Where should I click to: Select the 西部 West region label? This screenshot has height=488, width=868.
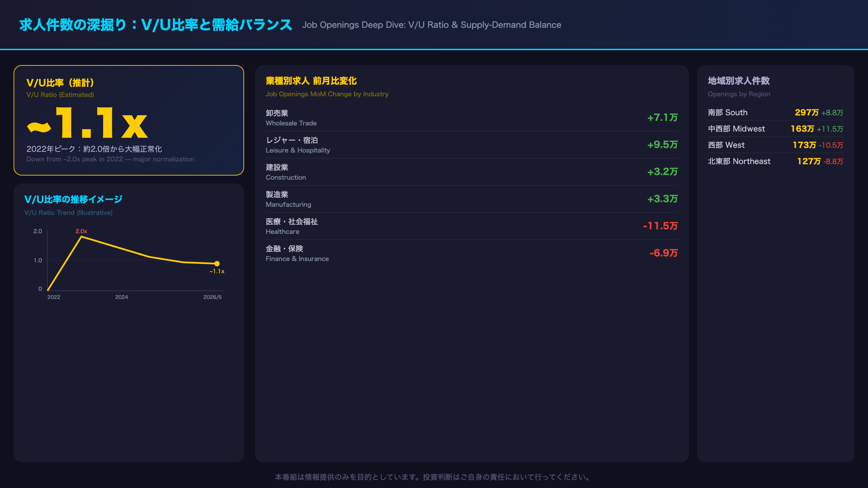[726, 145]
